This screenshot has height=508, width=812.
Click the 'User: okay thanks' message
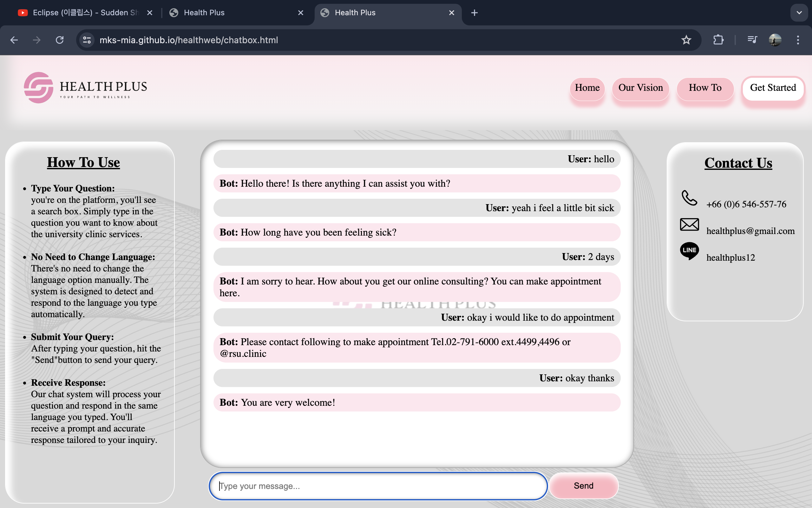[417, 378]
